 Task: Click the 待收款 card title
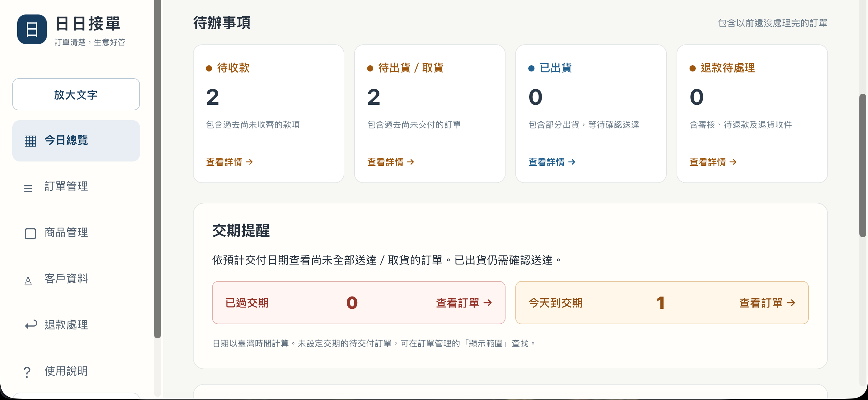233,68
